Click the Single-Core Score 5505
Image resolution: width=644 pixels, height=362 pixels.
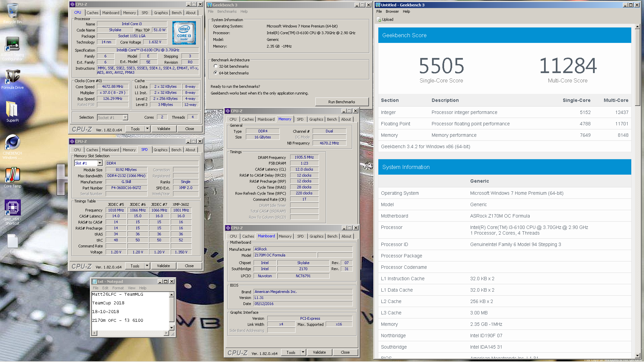[x=441, y=66]
